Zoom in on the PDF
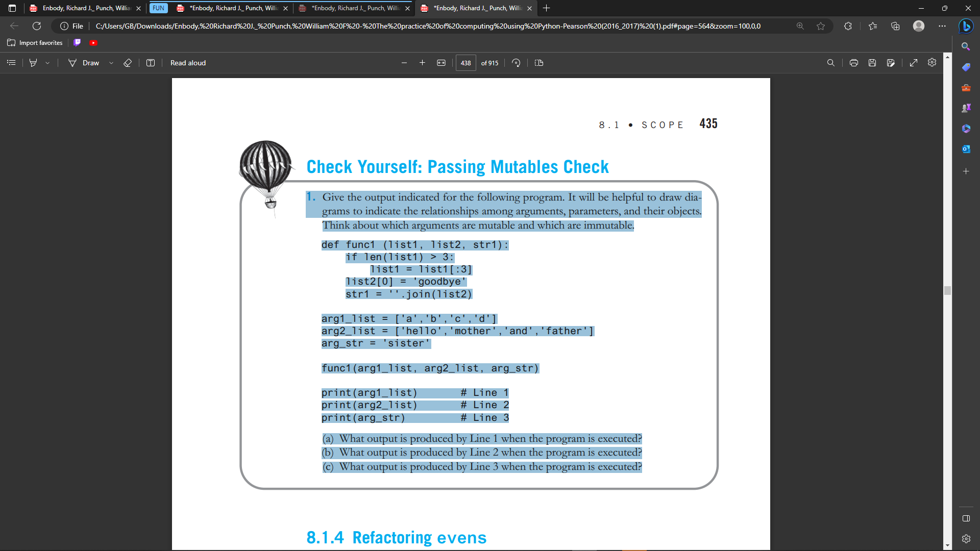The width and height of the screenshot is (980, 551). click(422, 63)
